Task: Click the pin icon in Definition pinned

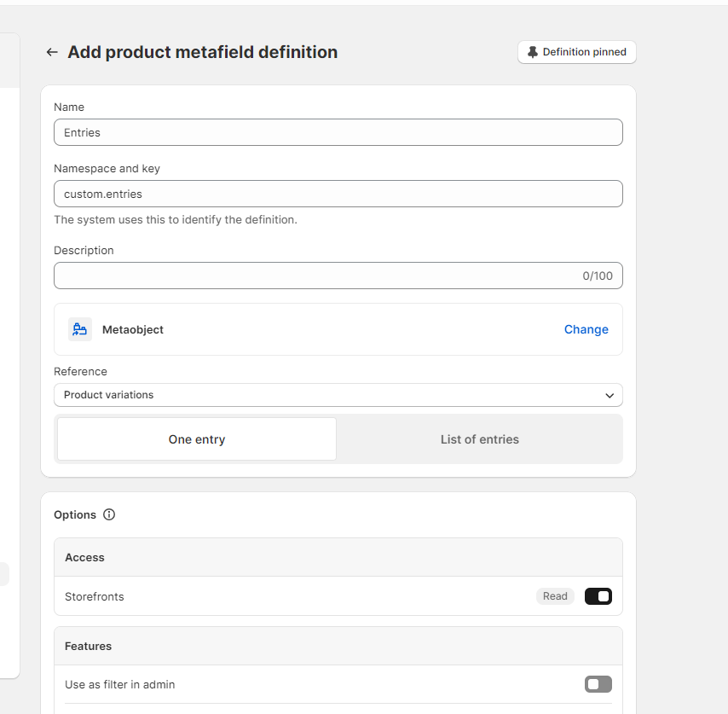Action: tap(533, 52)
